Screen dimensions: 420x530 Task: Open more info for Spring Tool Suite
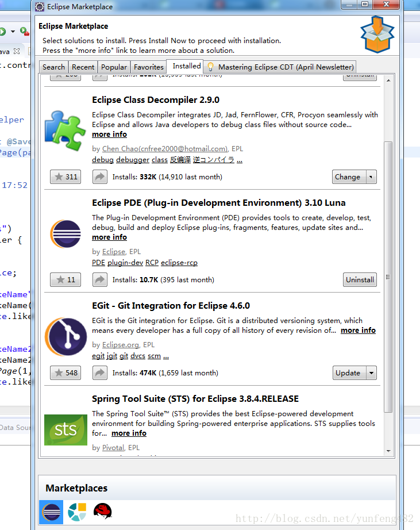tap(129, 433)
